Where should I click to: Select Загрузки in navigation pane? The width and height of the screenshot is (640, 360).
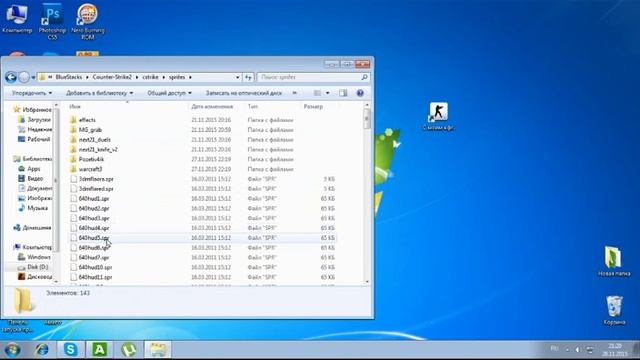(x=35, y=120)
